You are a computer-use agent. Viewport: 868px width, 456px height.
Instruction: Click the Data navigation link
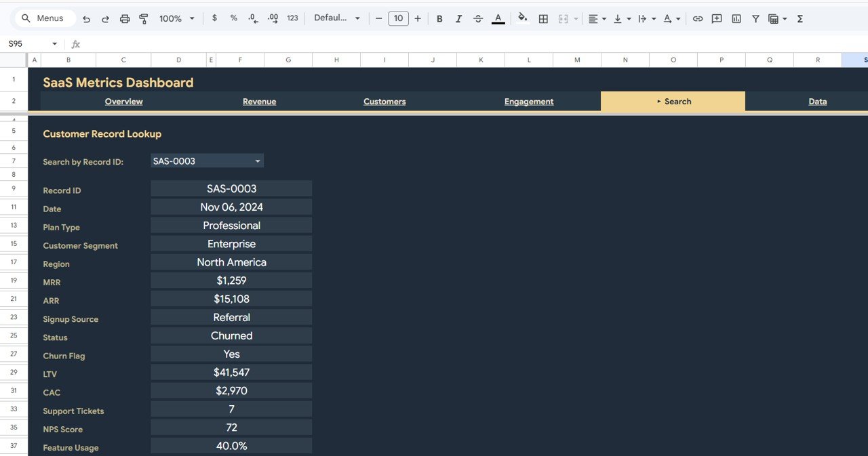[817, 101]
